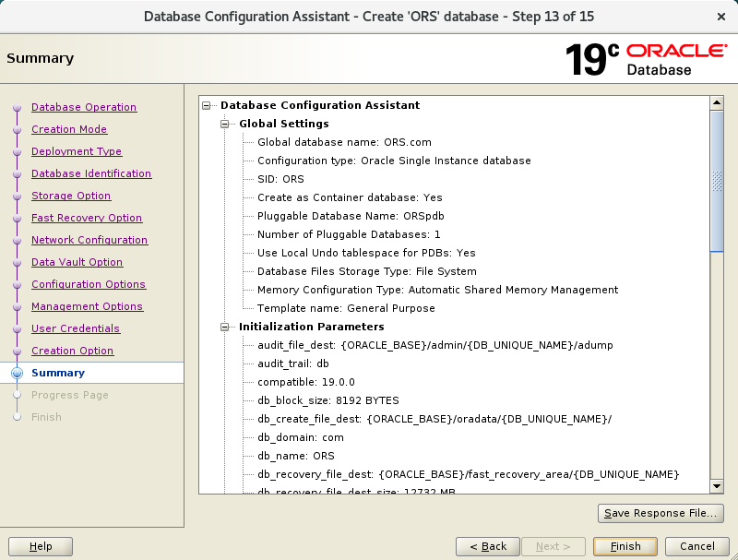Select Template name: General Purpose row
The height and width of the screenshot is (560, 738).
coord(346,308)
